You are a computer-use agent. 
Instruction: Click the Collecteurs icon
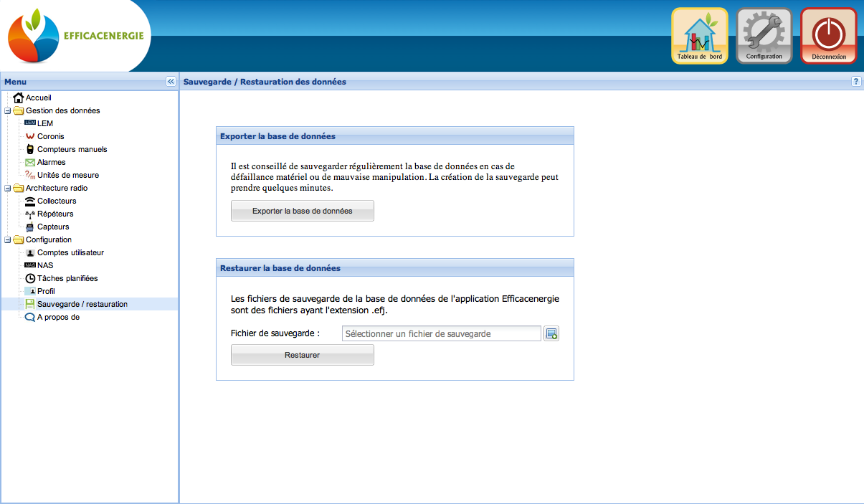[29, 201]
